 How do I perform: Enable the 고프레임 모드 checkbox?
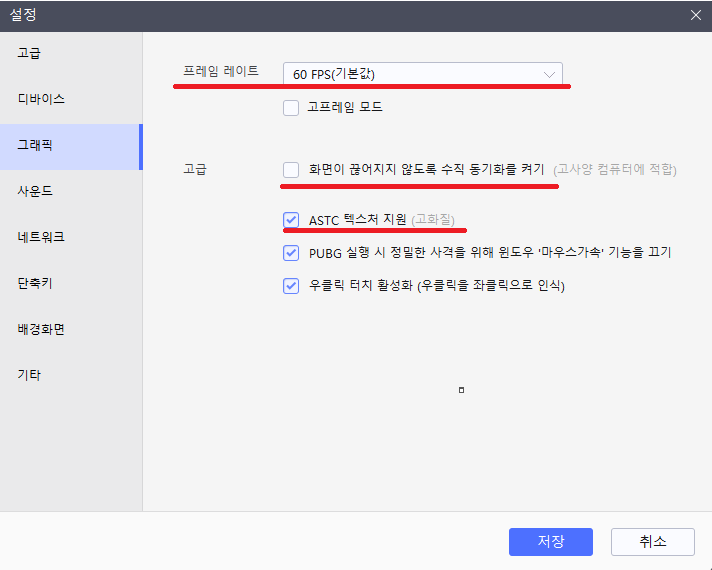(291, 108)
